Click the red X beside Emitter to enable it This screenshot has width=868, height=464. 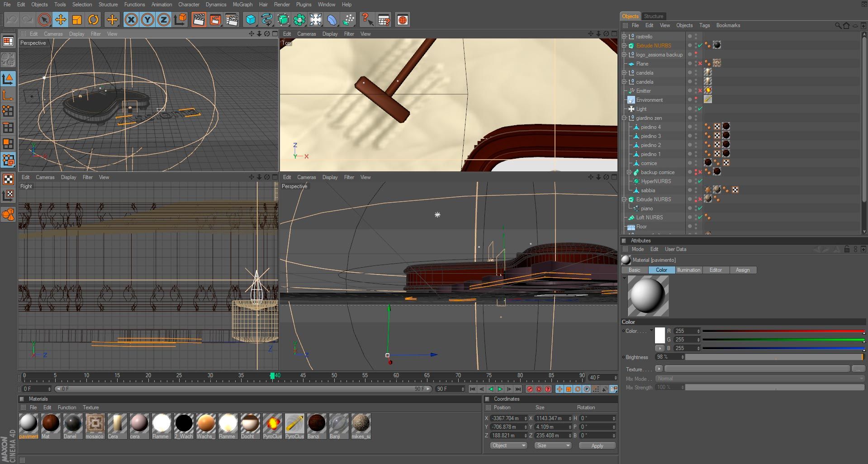point(701,90)
